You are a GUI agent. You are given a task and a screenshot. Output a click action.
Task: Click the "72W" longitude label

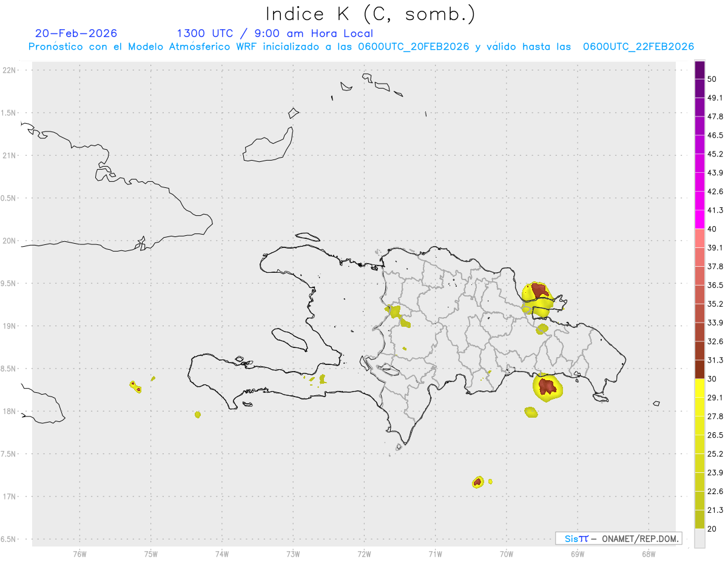tap(364, 554)
